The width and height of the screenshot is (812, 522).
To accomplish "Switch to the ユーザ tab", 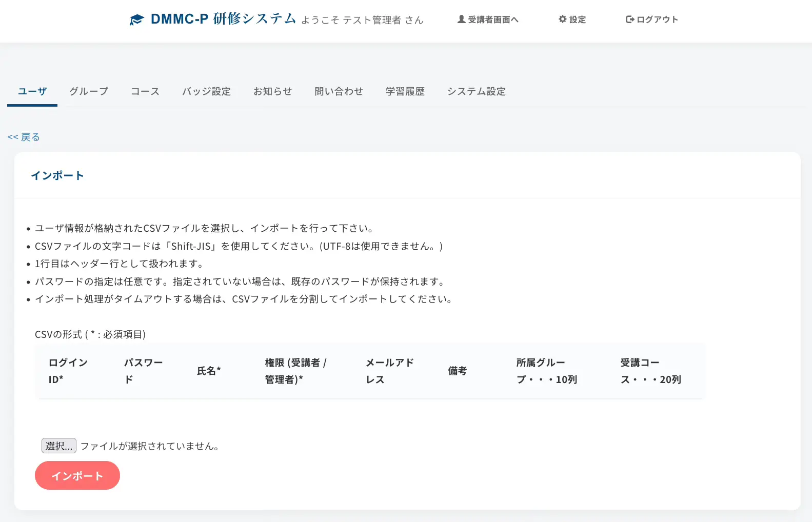I will coord(32,91).
